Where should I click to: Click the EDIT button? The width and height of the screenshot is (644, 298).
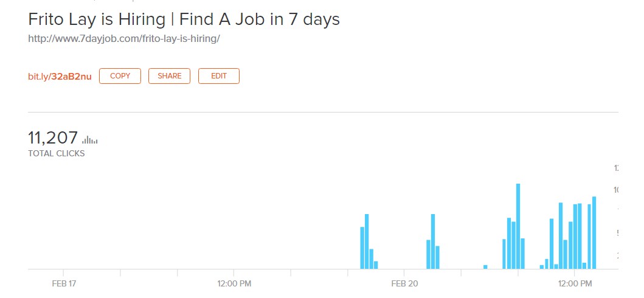pyautogui.click(x=218, y=76)
